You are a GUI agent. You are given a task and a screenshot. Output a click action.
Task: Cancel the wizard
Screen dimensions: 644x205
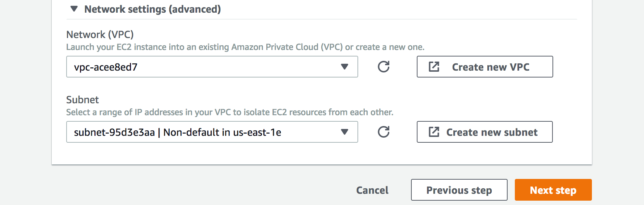tap(372, 190)
